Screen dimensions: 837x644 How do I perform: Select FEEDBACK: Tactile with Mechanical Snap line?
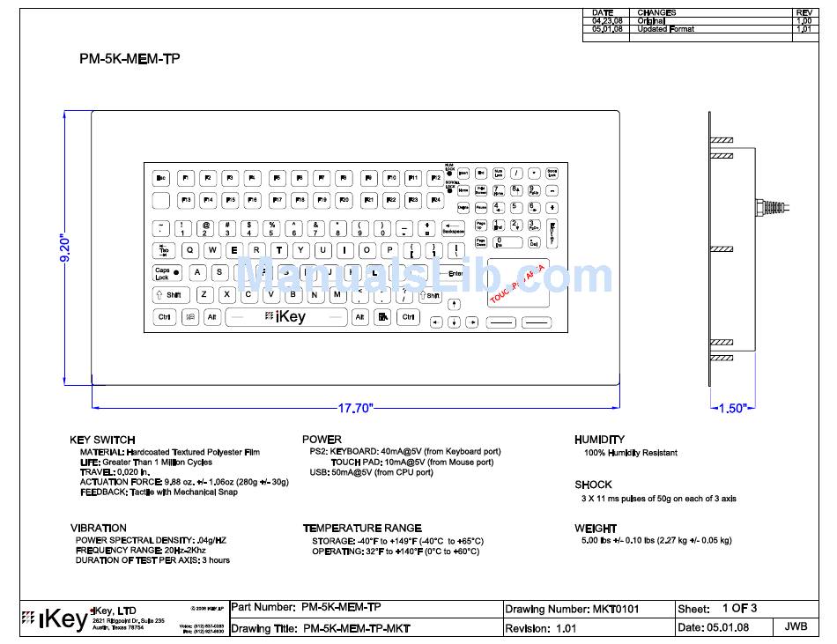159,492
